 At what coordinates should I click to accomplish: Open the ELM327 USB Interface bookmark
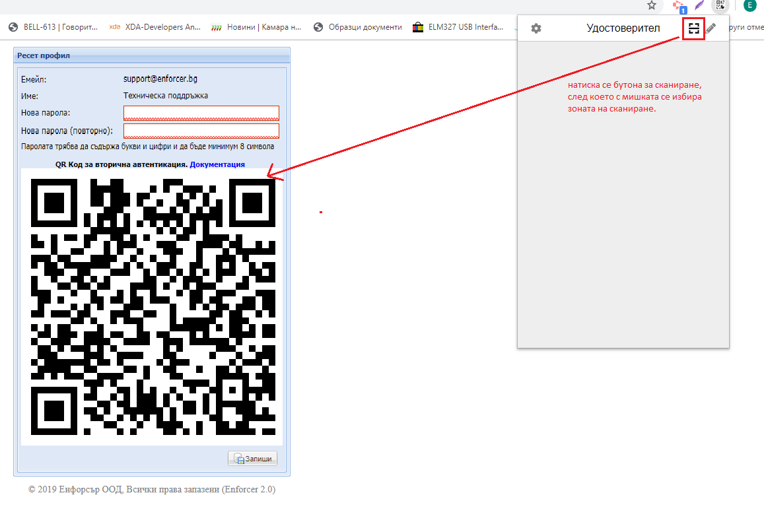pyautogui.click(x=458, y=27)
